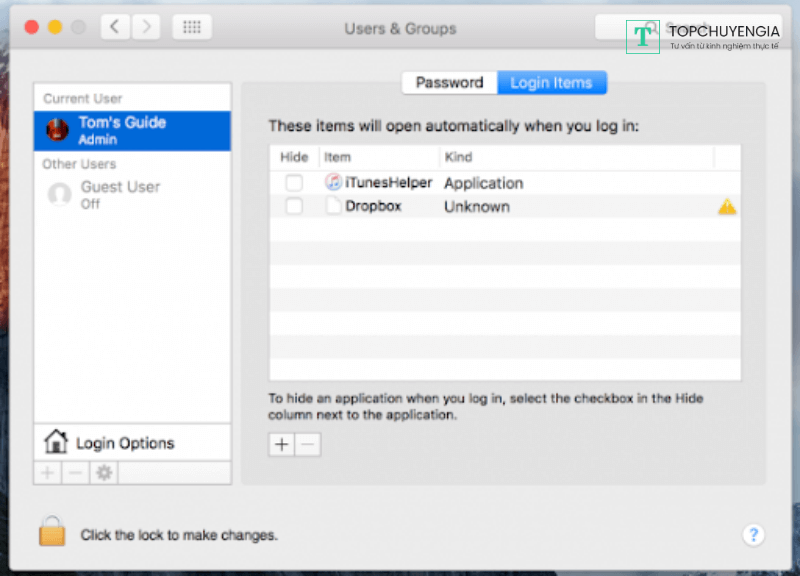Toggle Hide checkbox for iTunesHelper
800x576 pixels.
point(294,183)
